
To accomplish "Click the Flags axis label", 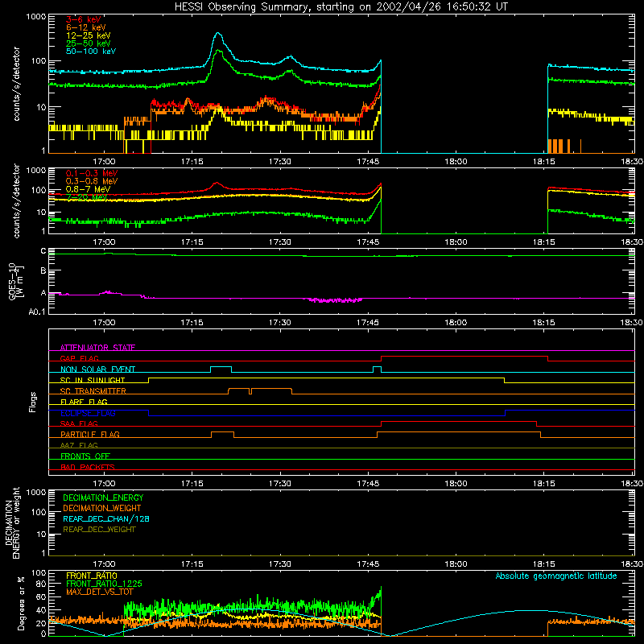I will click(x=32, y=402).
